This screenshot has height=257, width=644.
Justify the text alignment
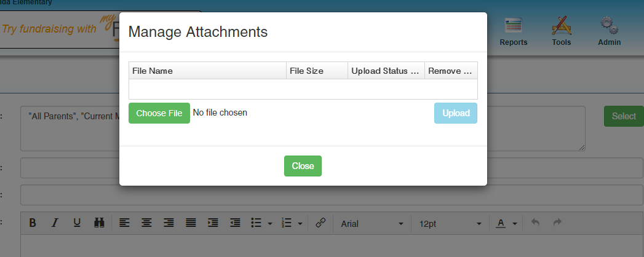(x=191, y=223)
